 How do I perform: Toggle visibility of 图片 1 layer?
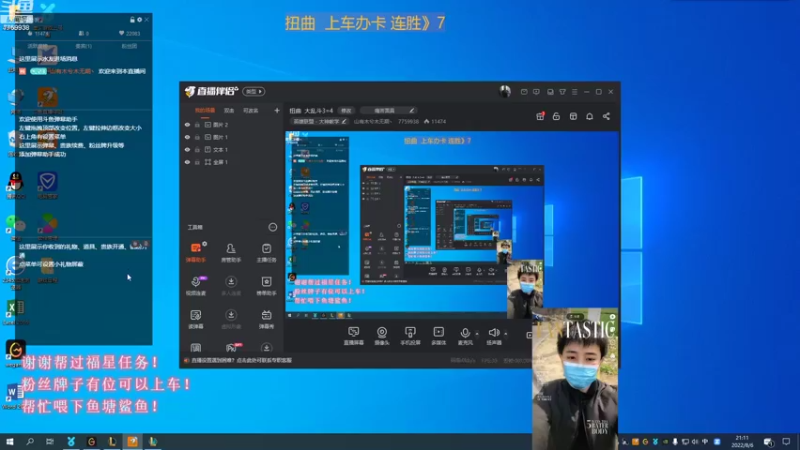click(x=187, y=137)
